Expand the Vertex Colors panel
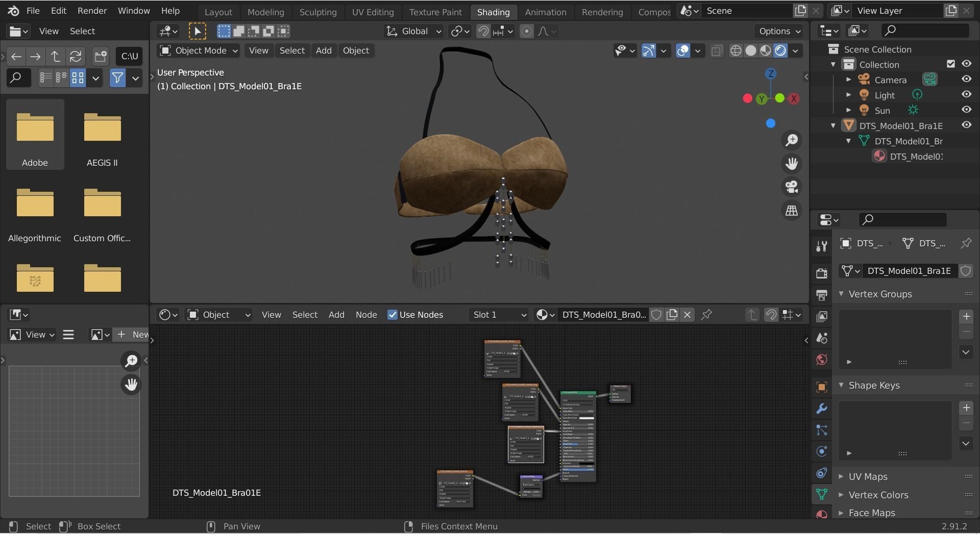Image resolution: width=980 pixels, height=534 pixels. pyautogui.click(x=841, y=495)
